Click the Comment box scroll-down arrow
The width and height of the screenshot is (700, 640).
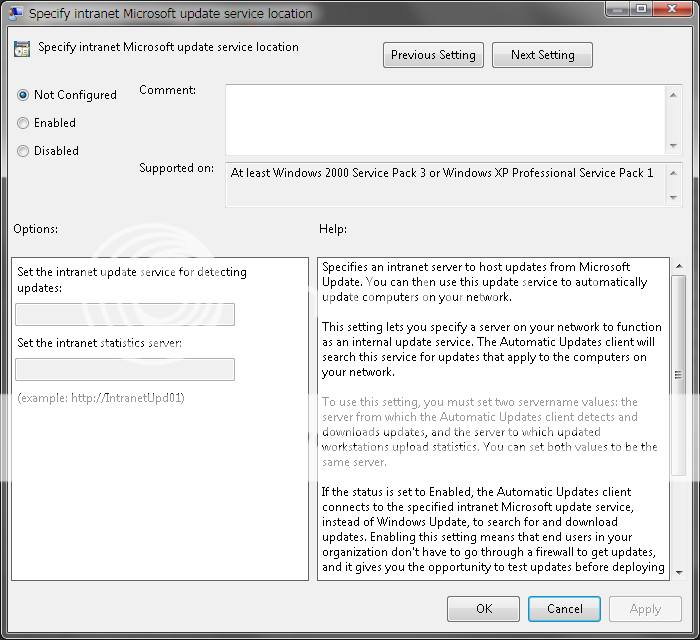coord(674,146)
